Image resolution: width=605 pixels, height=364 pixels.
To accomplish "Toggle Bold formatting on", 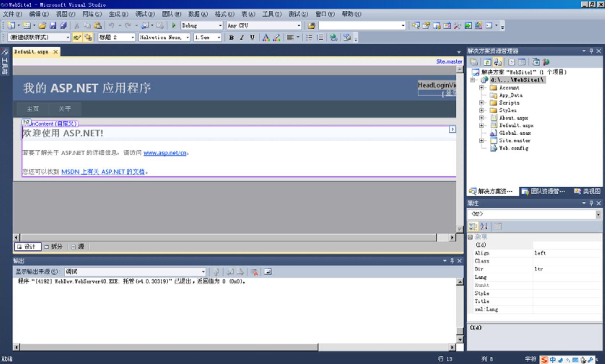I will 231,37.
